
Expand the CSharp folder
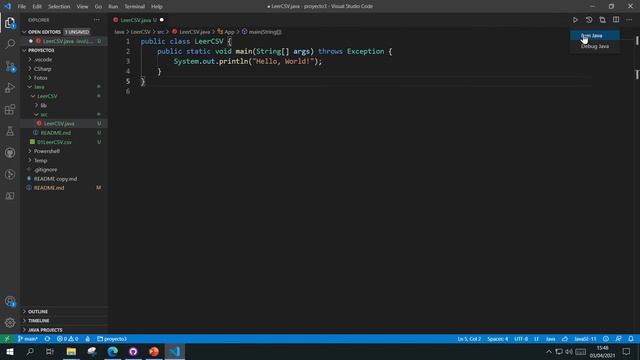coord(42,69)
